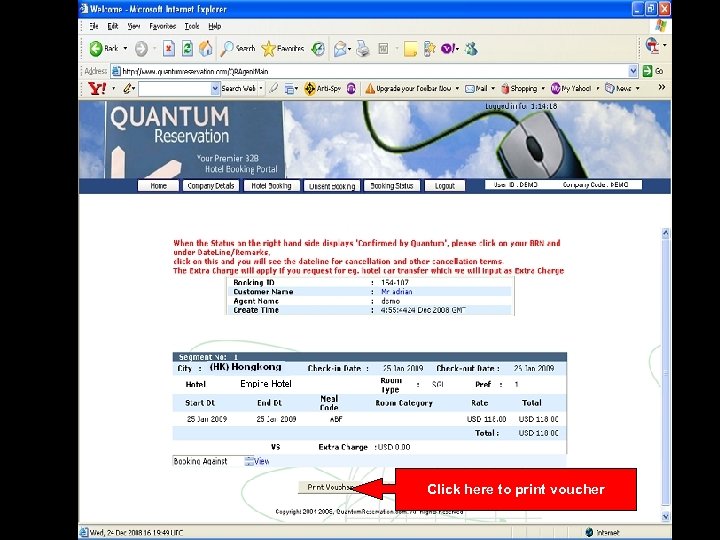Open Back button history dropdown
Viewport: 720px width, 540px height.
coord(125,48)
